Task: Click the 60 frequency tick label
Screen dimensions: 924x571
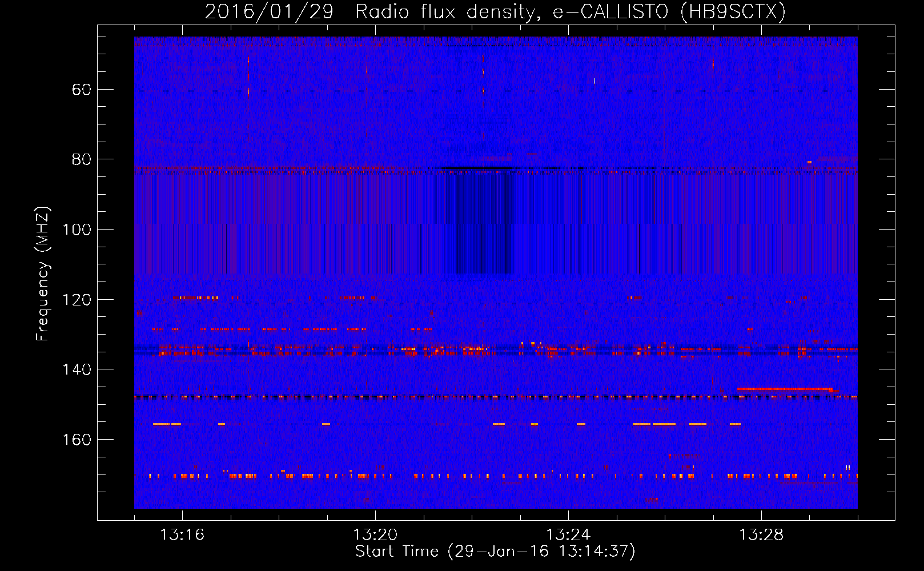Action: click(x=82, y=90)
